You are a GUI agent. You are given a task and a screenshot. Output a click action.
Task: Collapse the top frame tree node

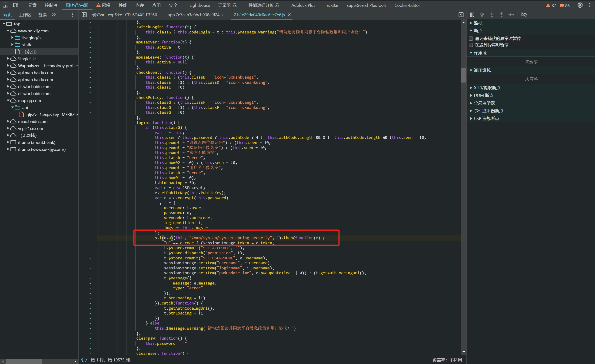tap(4, 24)
